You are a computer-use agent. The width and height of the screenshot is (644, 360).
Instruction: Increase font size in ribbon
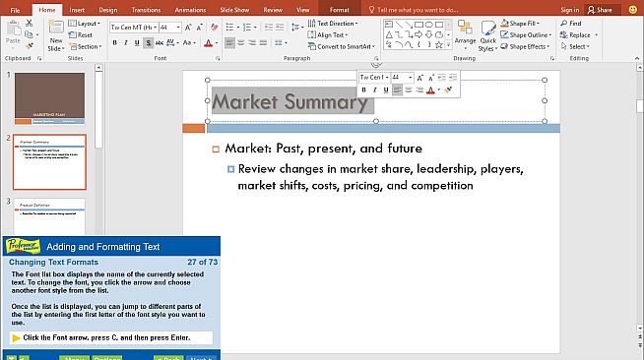(x=188, y=28)
